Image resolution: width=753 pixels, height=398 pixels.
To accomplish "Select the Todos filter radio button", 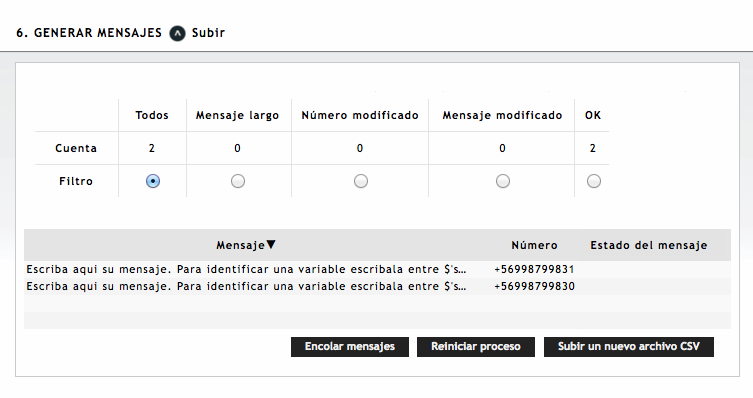I will (153, 181).
